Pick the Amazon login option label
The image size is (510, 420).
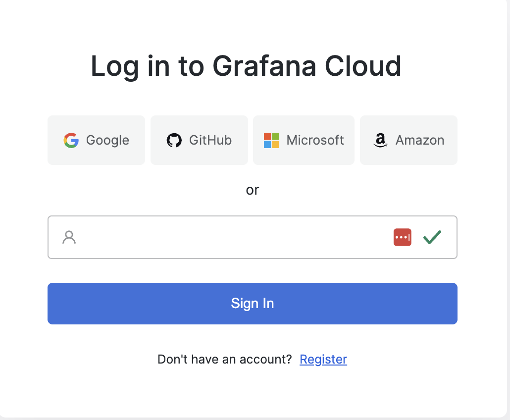[x=419, y=140]
